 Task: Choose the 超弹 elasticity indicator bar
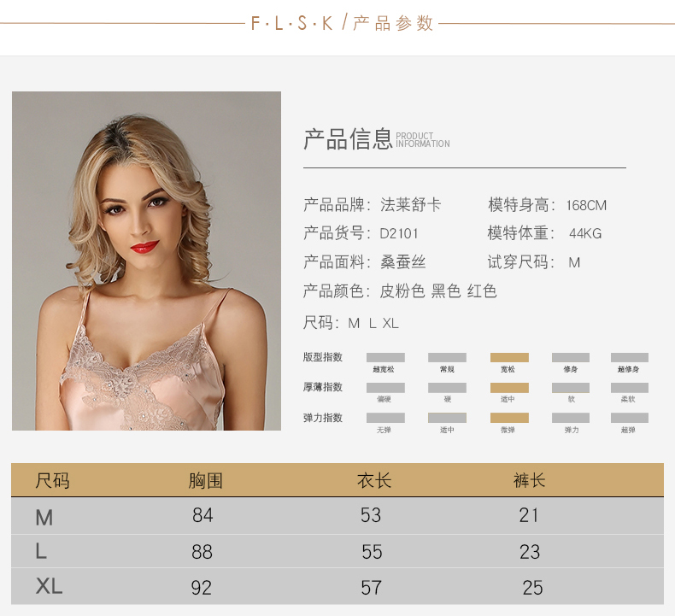click(629, 418)
